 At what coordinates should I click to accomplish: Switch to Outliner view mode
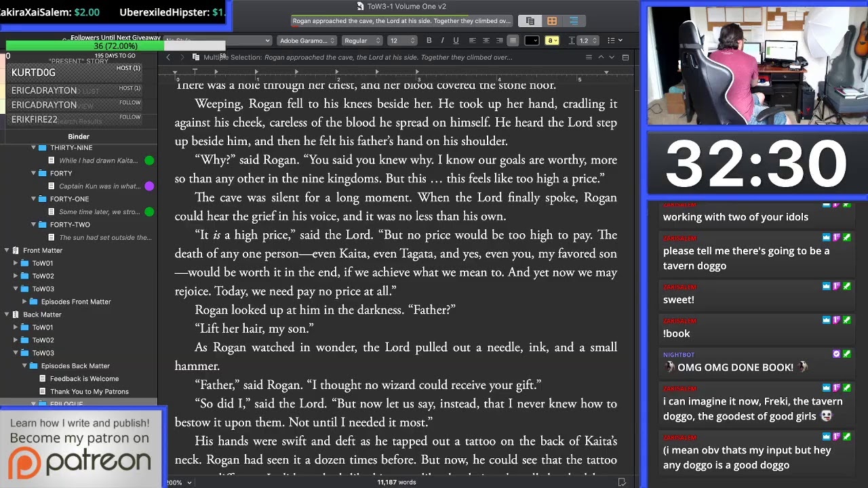pos(574,21)
